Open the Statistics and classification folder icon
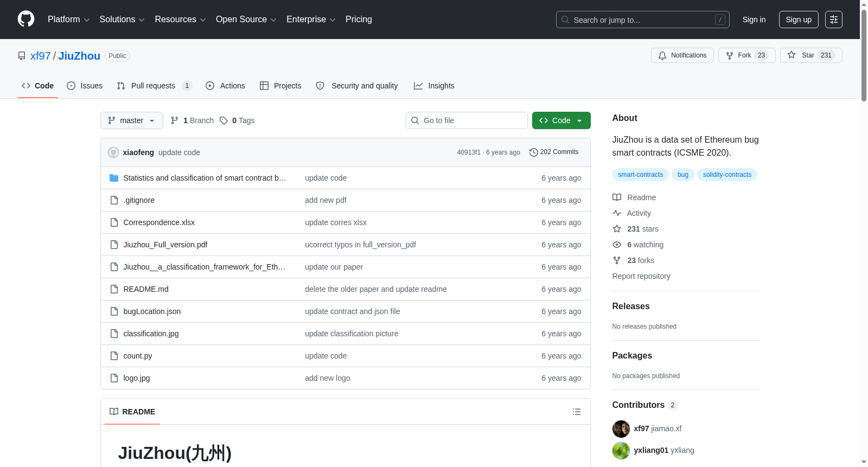This screenshot has width=868, height=467. click(x=114, y=178)
